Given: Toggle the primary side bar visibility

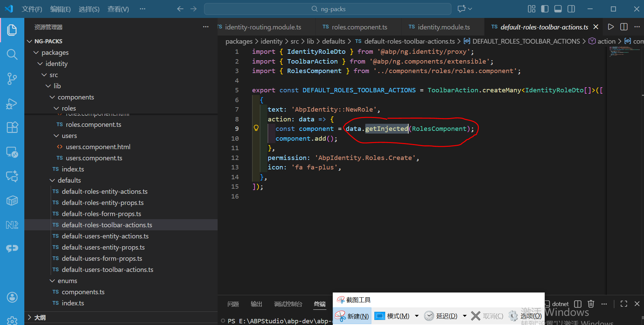Looking at the screenshot, I should pyautogui.click(x=545, y=9).
